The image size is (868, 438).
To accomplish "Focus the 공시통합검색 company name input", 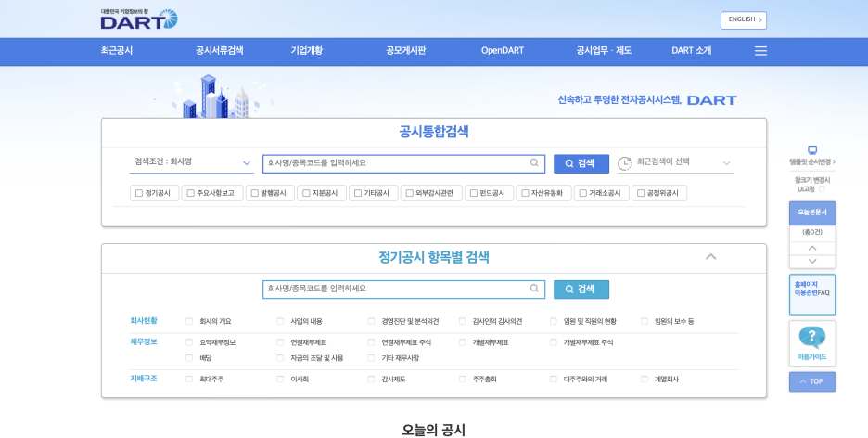I will tap(403, 163).
